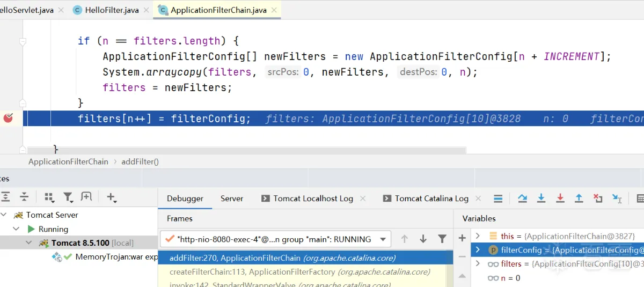The height and width of the screenshot is (287, 644).
Task: Click the Run to Cursor icon
Action: 617,198
